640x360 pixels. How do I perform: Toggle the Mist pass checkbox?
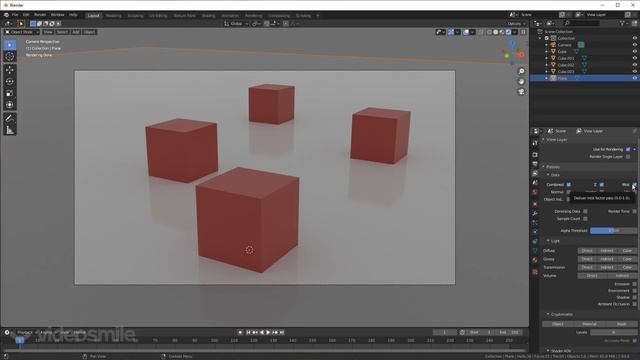pyautogui.click(x=634, y=184)
